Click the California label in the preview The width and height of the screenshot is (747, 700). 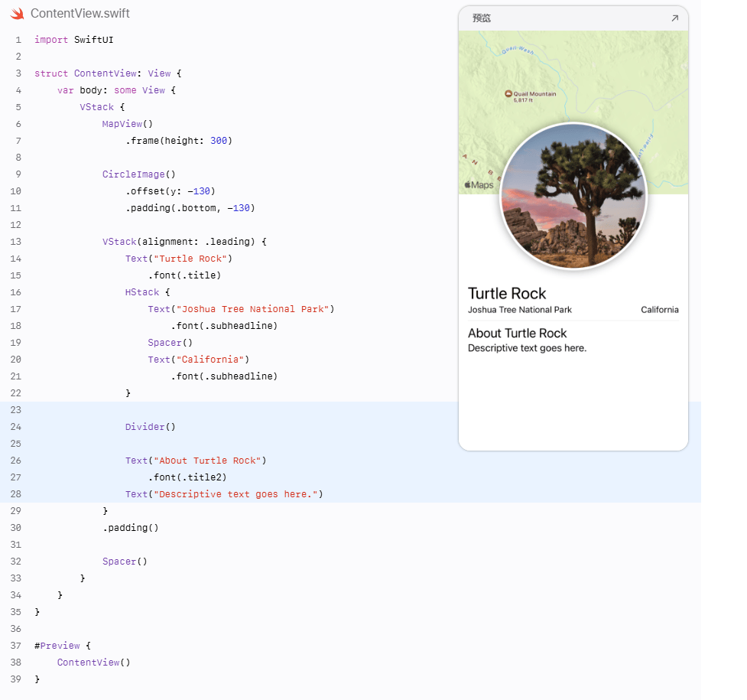[x=659, y=310]
